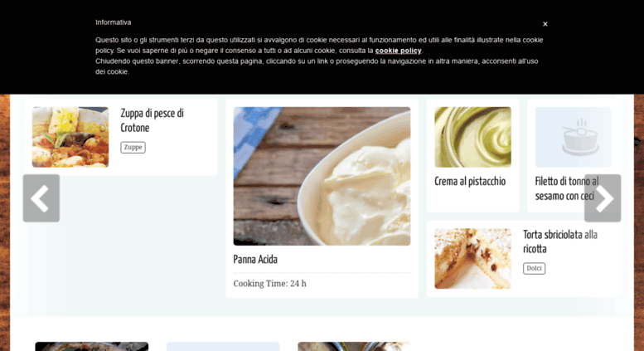The width and height of the screenshot is (644, 351).
Task: Open third recipe thumbnail in bottom row
Action: (x=354, y=347)
